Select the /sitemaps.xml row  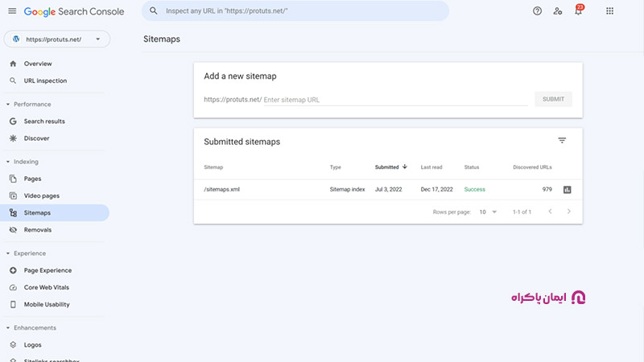388,190
